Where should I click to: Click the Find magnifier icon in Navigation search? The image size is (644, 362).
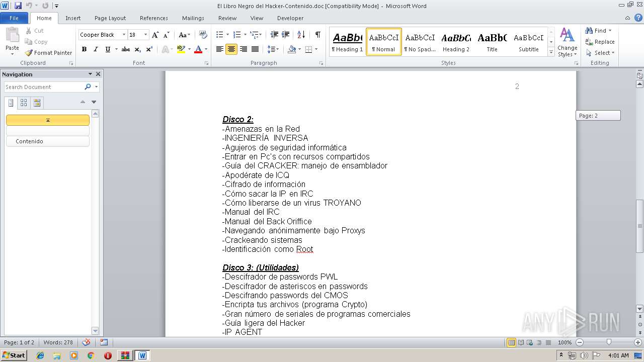(88, 87)
